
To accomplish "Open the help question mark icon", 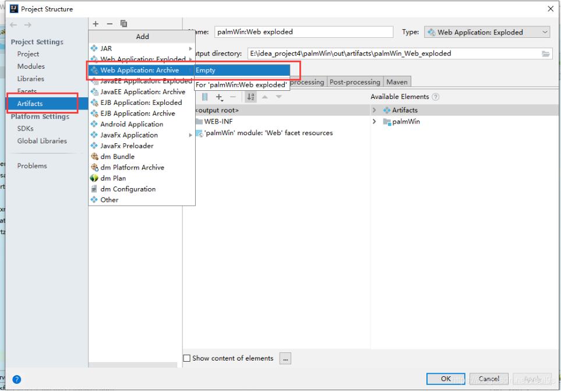I will point(16,380).
